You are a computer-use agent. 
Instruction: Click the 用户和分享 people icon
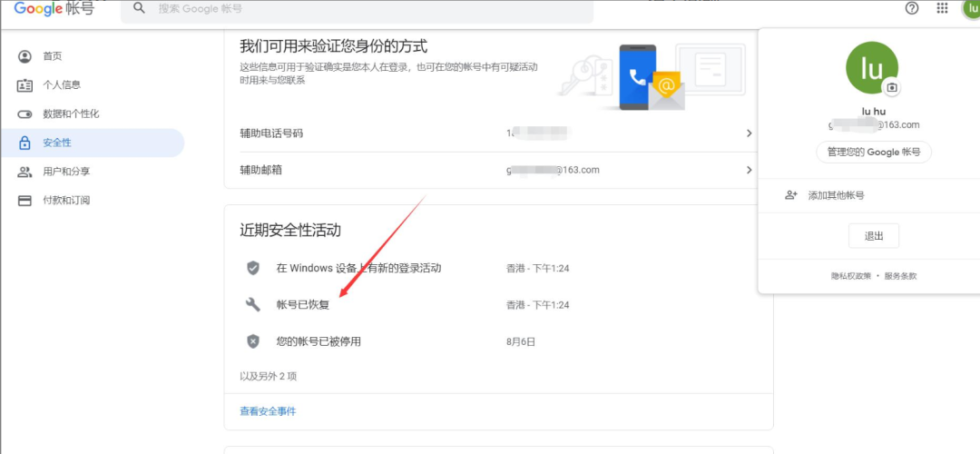[x=24, y=172]
